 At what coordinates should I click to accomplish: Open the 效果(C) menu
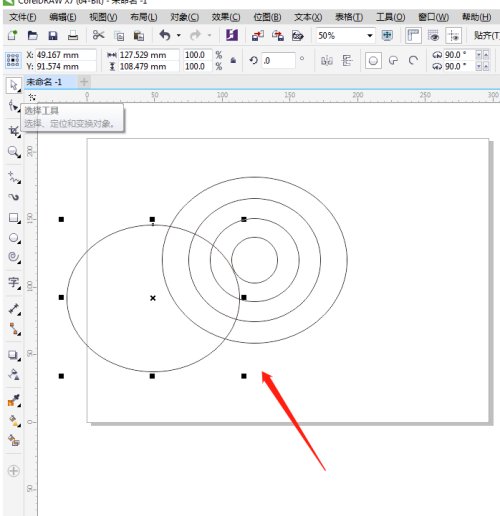coord(226,17)
